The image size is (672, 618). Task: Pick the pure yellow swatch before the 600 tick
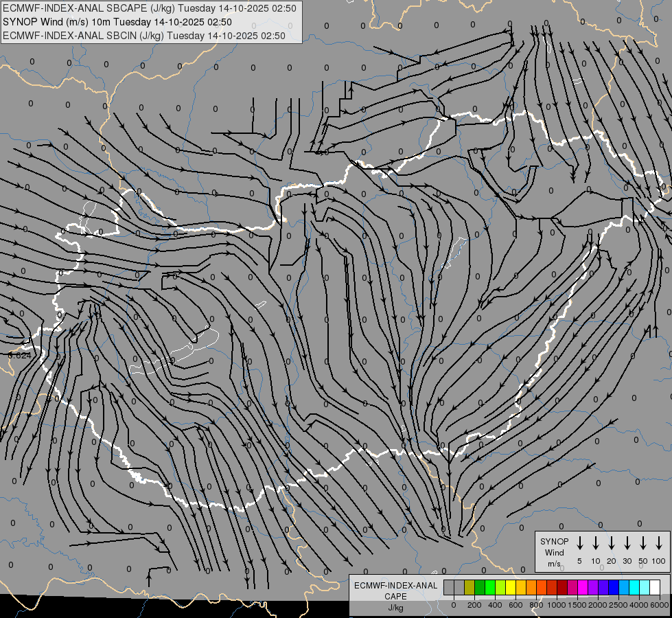(x=511, y=587)
